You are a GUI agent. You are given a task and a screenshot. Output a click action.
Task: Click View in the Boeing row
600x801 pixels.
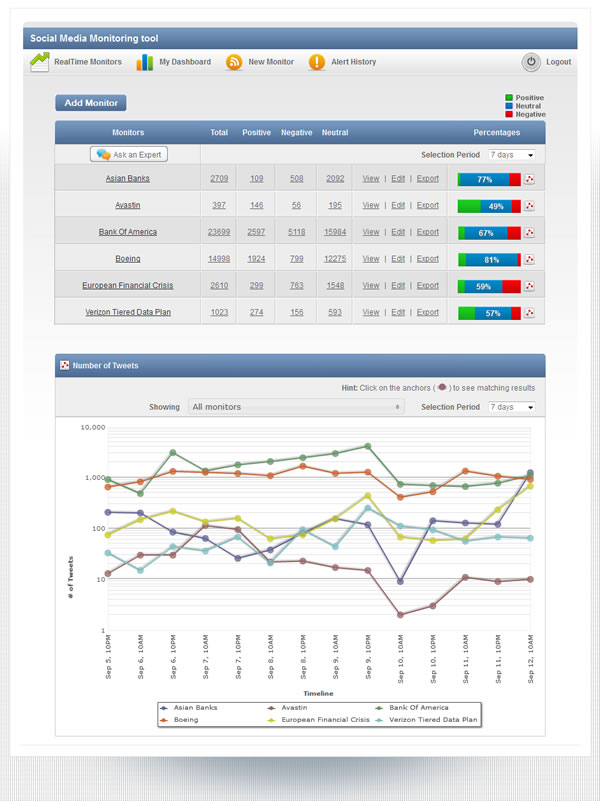pyautogui.click(x=371, y=258)
